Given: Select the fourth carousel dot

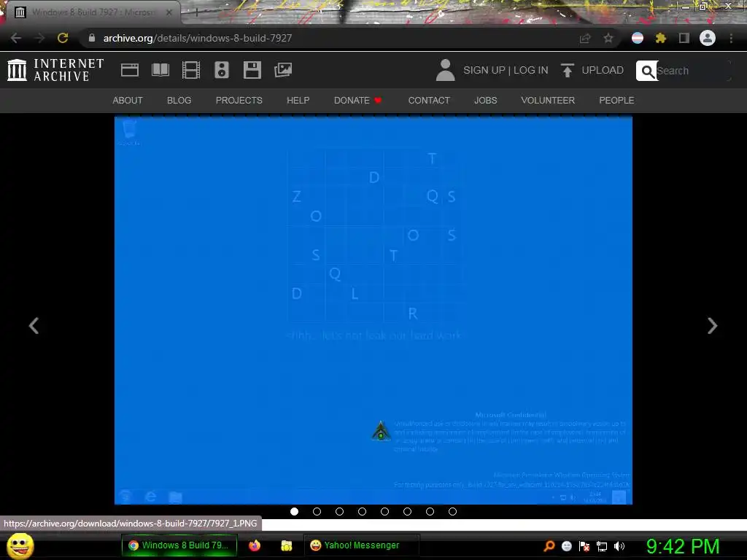Looking at the screenshot, I should (x=362, y=511).
